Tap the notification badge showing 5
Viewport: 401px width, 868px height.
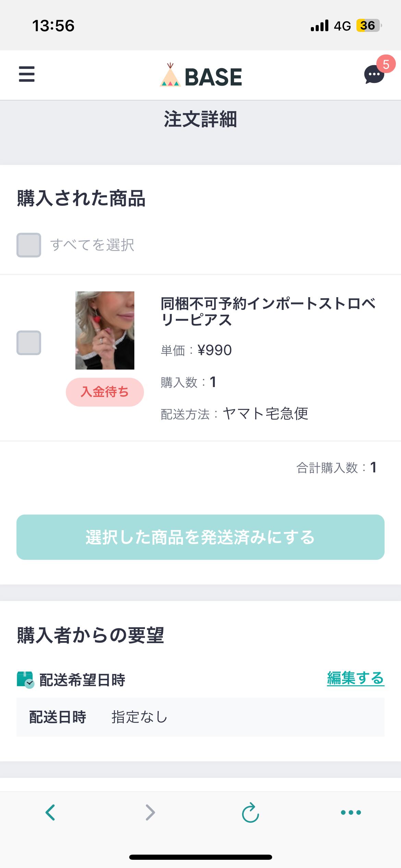tap(386, 64)
